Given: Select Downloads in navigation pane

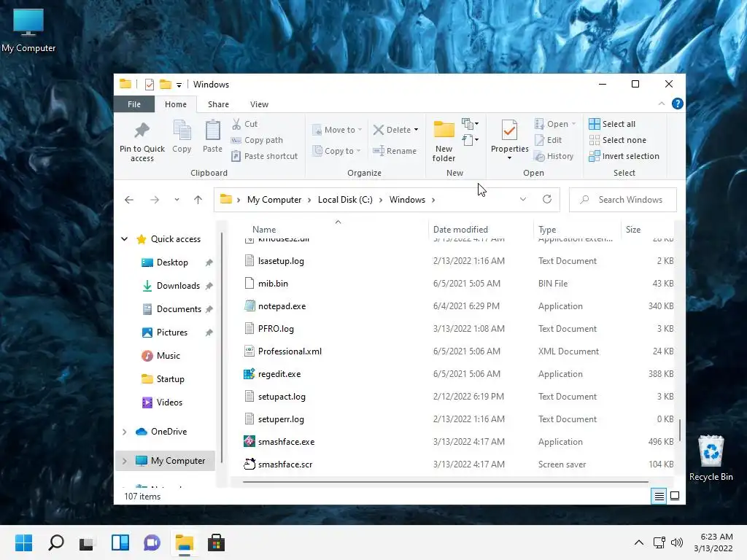Looking at the screenshot, I should click(178, 286).
